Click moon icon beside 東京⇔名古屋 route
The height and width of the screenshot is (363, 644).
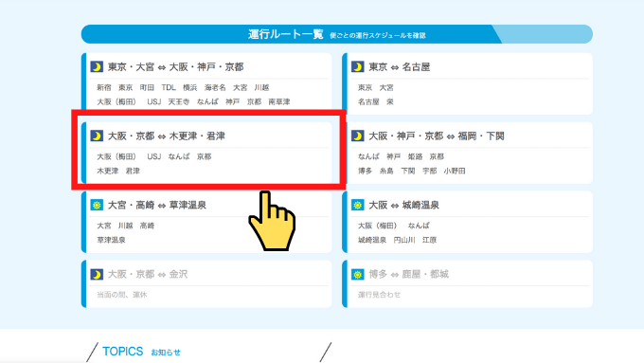click(x=357, y=66)
